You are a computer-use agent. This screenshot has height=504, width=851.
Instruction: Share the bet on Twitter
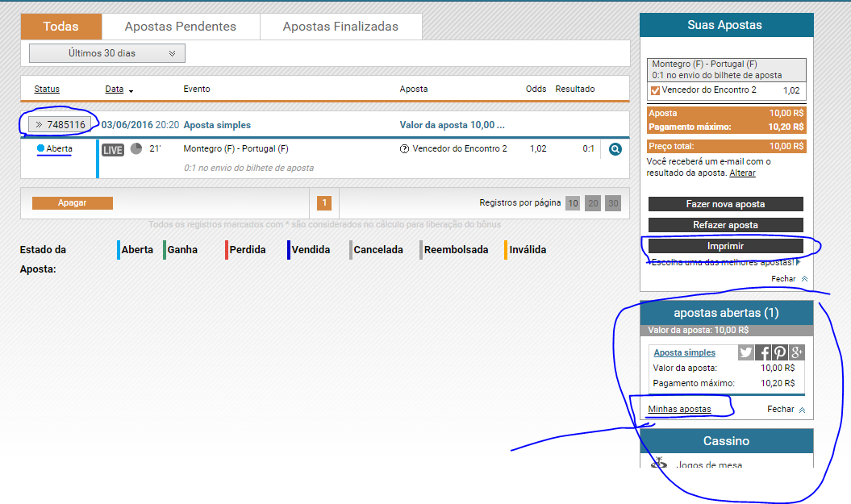pyautogui.click(x=746, y=352)
